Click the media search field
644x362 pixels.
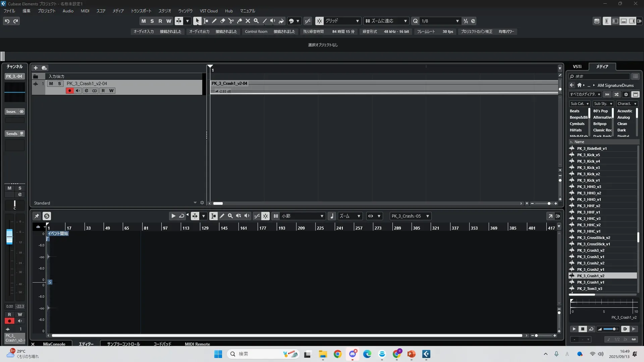(600, 76)
